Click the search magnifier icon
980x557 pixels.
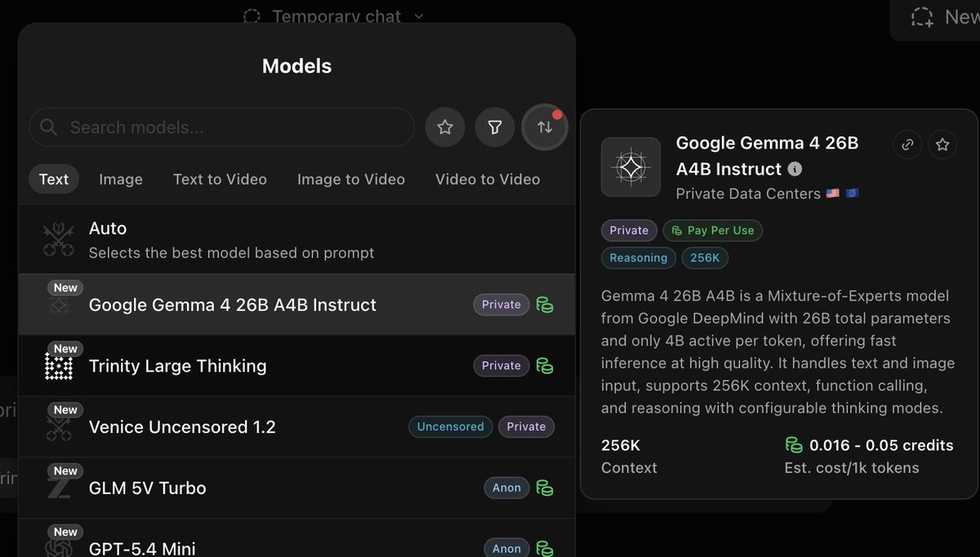pyautogui.click(x=49, y=127)
